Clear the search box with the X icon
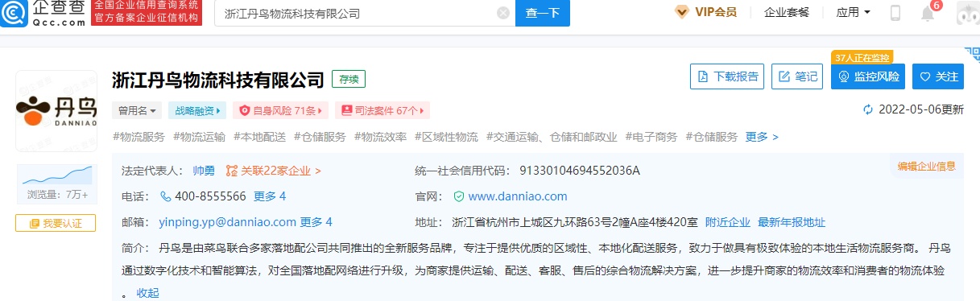980x301 pixels. coord(503,13)
